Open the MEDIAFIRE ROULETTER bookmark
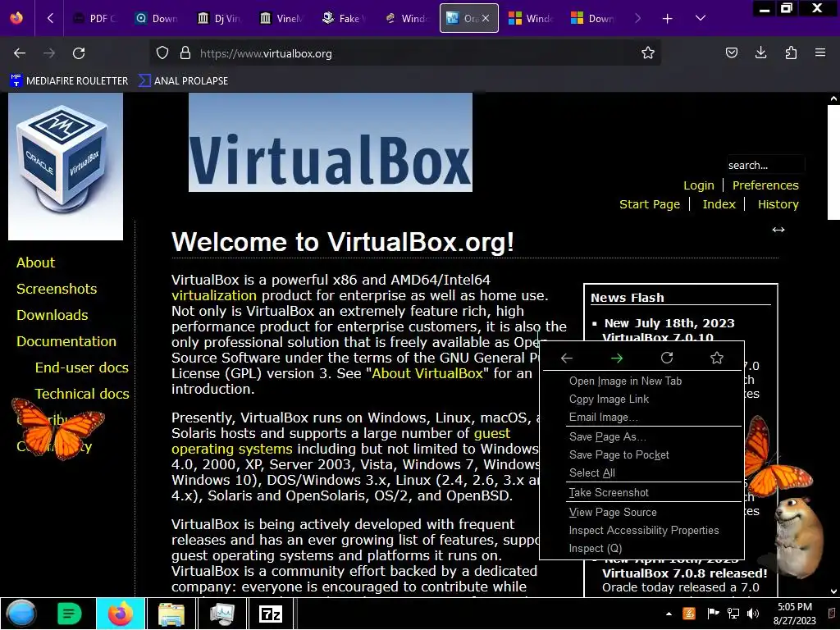 (69, 81)
